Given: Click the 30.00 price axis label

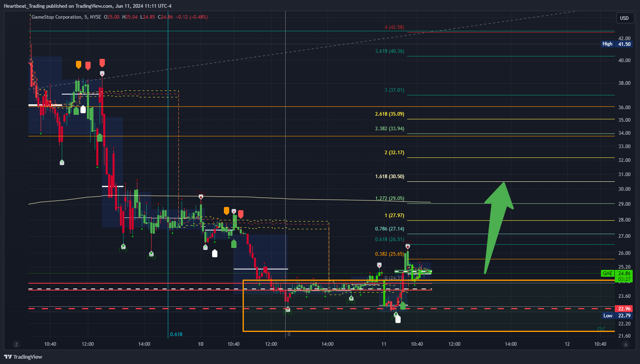Looking at the screenshot, I should point(624,189).
